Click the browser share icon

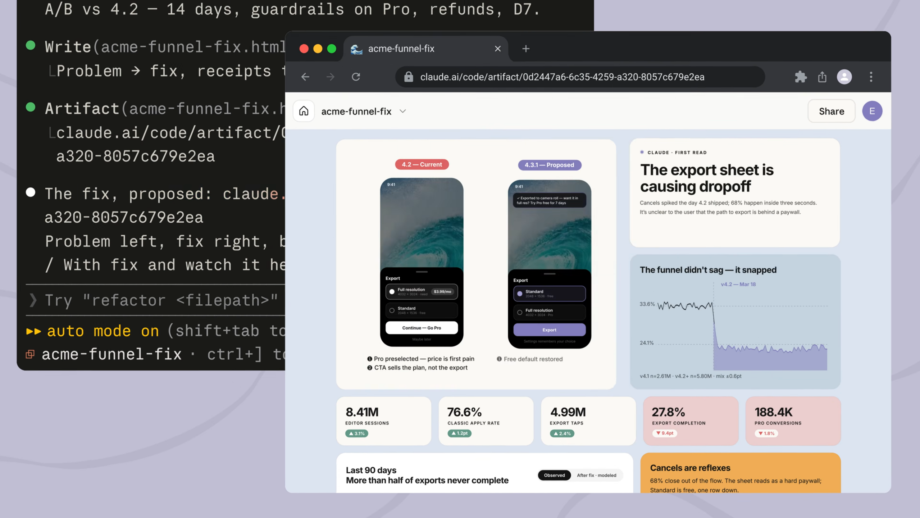coord(822,77)
